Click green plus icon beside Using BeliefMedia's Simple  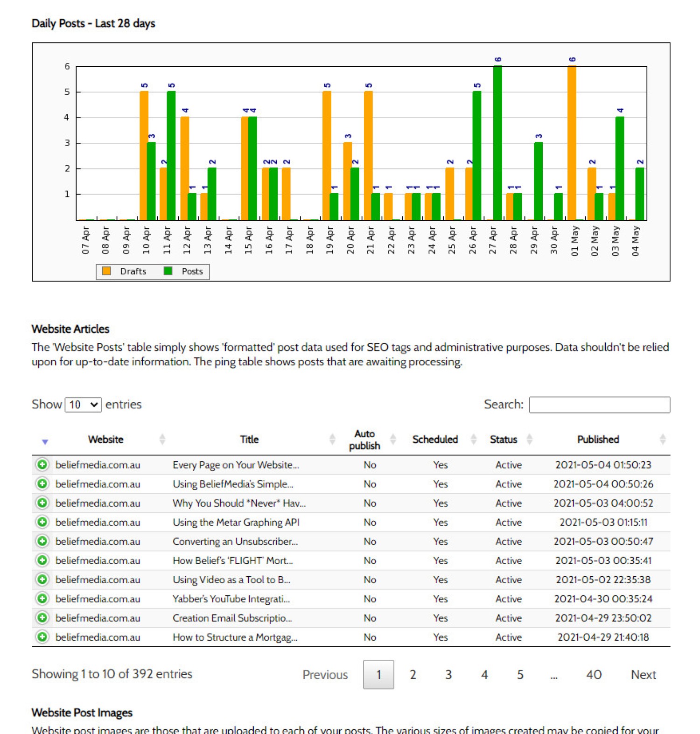click(42, 484)
